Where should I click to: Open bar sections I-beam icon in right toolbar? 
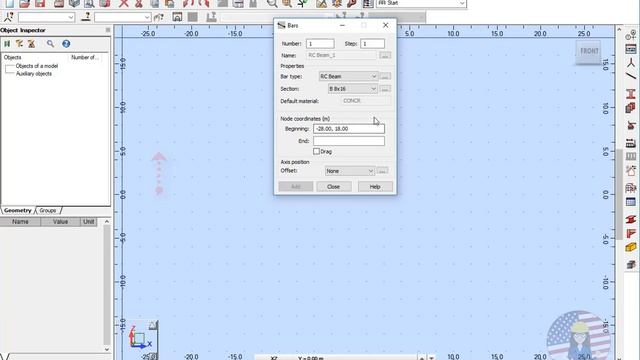coord(631,93)
